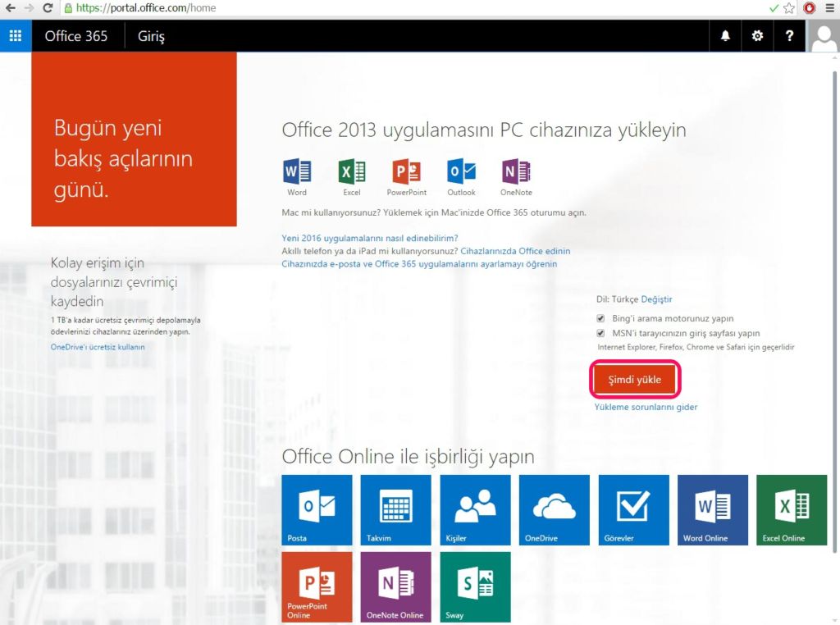Click OneDrive'ı ücretsiz kullanın link

click(x=98, y=347)
